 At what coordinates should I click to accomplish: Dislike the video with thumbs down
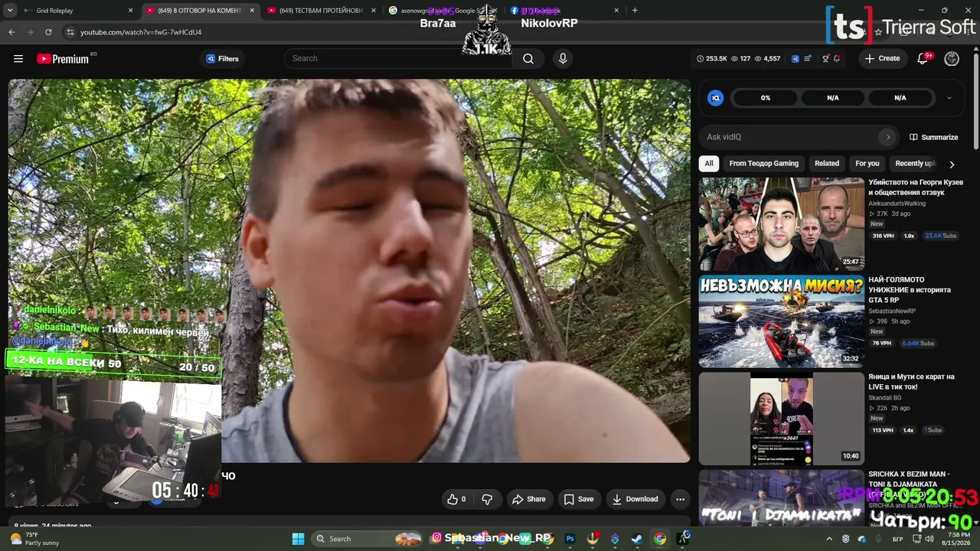[488, 499]
